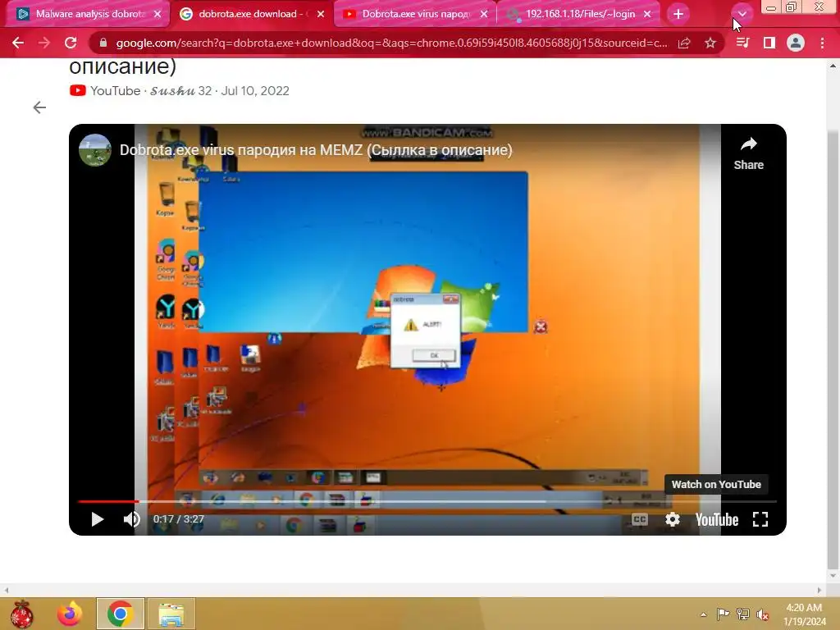Open the media controls icon
840x630 pixels.
(x=742, y=43)
